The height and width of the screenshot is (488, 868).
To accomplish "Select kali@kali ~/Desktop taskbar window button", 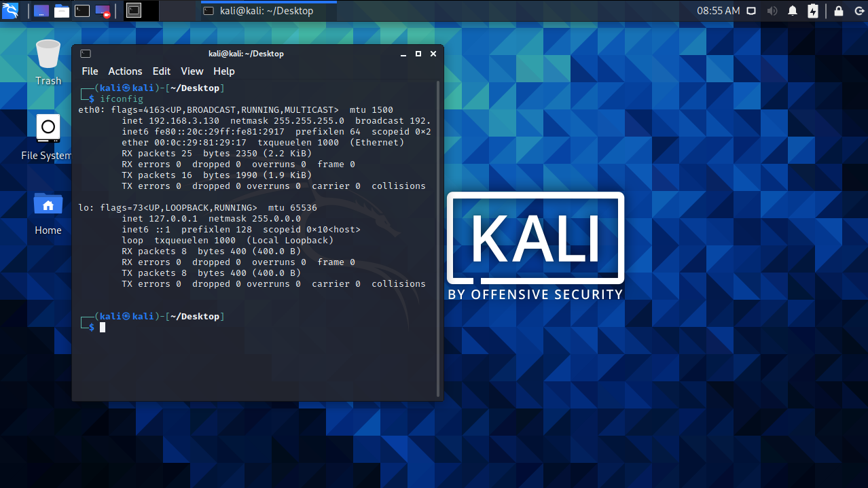I will [x=268, y=11].
